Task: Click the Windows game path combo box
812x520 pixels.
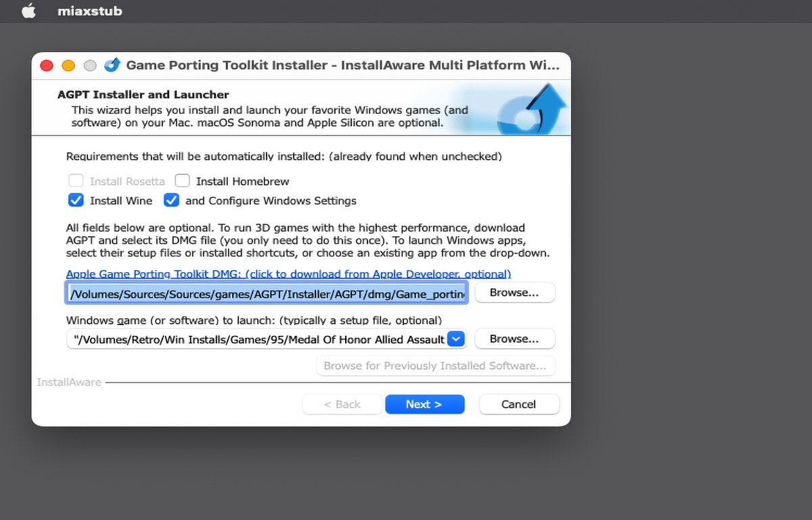Action: pos(257,339)
